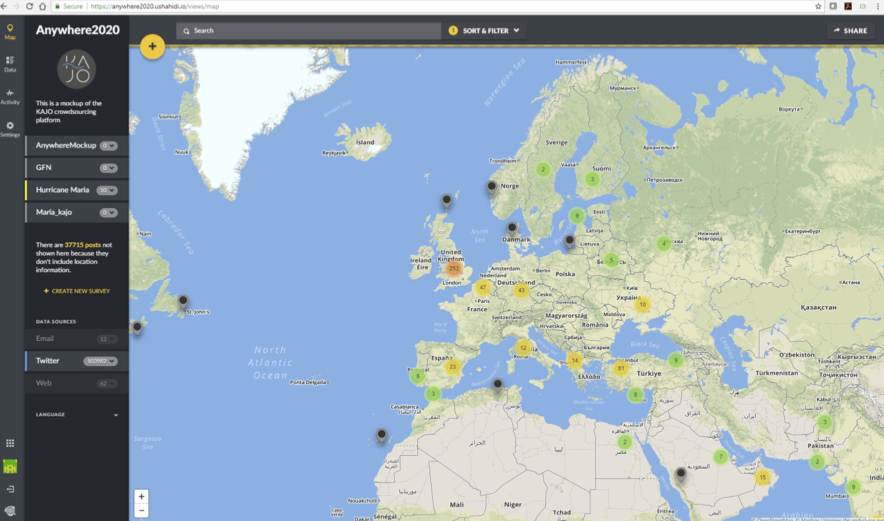
Task: Click the logout icon in sidebar
Action: coord(10,489)
